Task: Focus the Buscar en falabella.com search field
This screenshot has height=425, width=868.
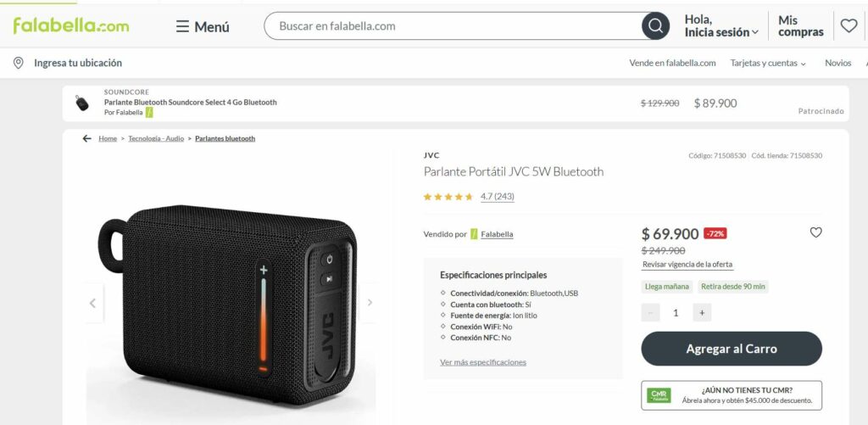Action: pyautogui.click(x=453, y=26)
